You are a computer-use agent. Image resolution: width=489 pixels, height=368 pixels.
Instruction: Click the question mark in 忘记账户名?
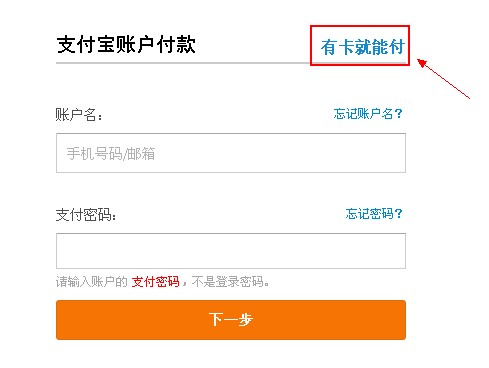398,114
